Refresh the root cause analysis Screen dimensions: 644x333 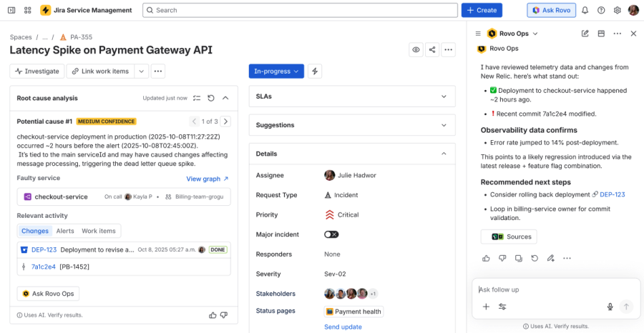click(211, 98)
